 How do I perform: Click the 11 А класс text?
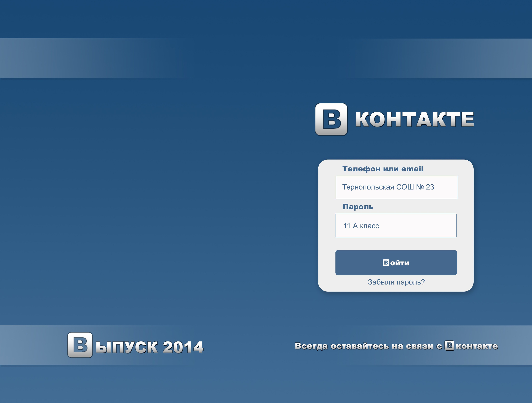coord(361,226)
